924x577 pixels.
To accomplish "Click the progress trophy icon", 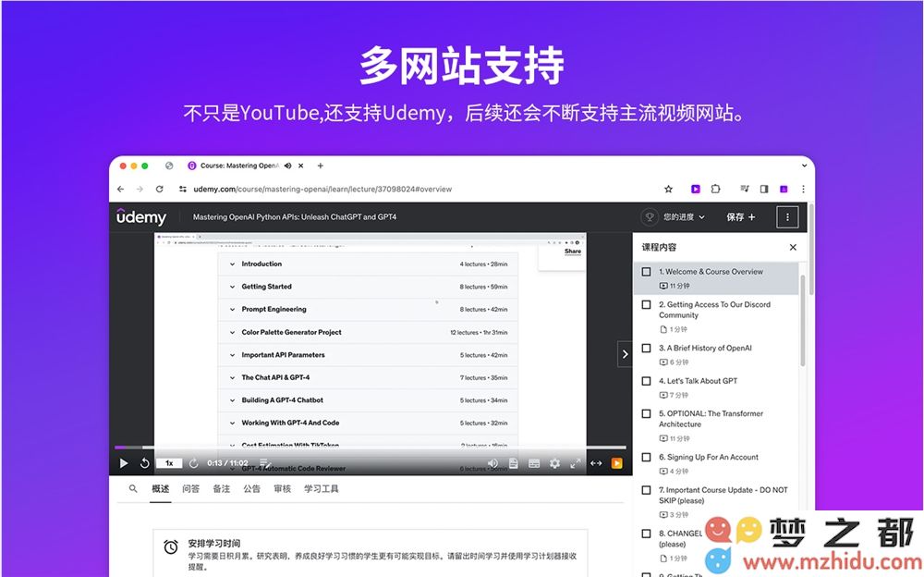I will coord(650,217).
